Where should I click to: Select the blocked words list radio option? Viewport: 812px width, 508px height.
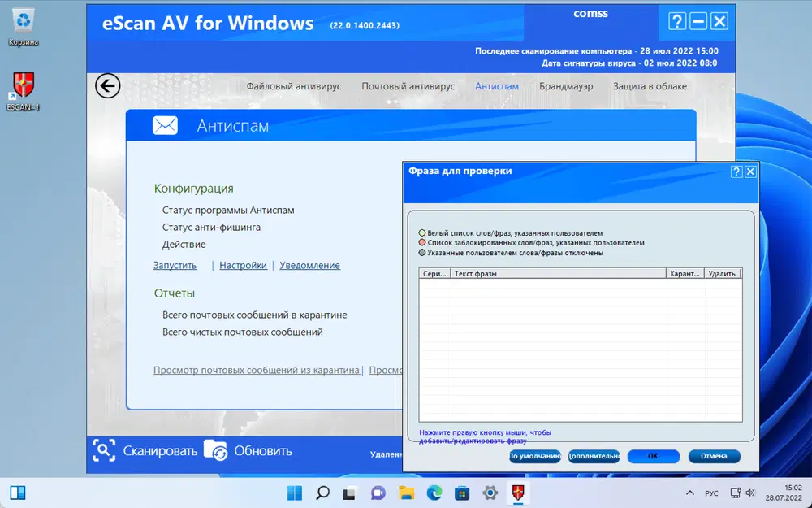pos(422,242)
